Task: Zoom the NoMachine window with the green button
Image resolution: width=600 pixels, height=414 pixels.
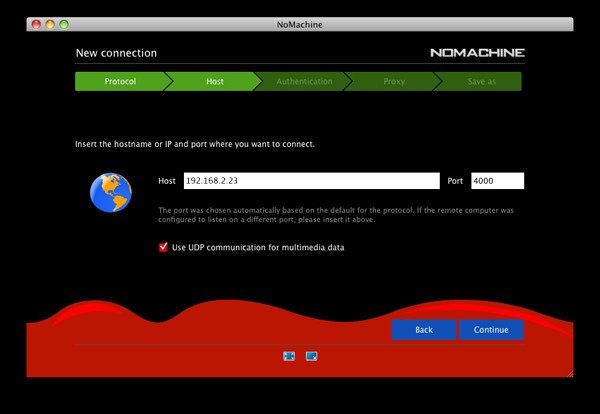Action: point(64,24)
